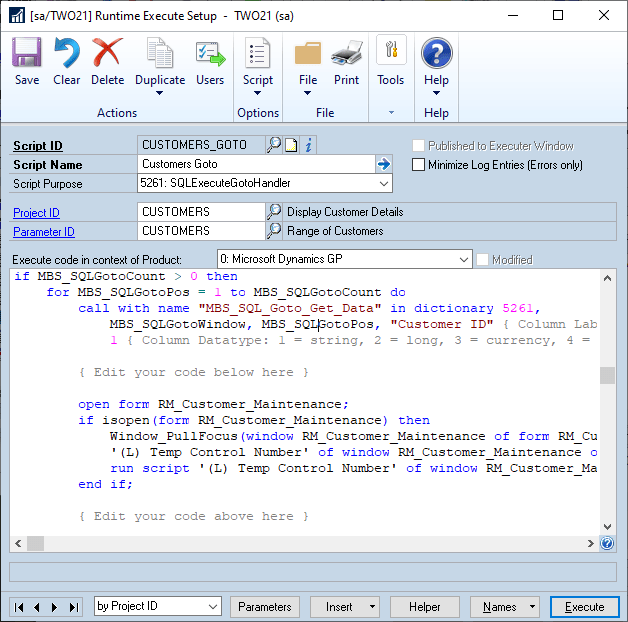Toggle Published to Executer Window checkbox
The width and height of the screenshot is (628, 622).
pyautogui.click(x=418, y=146)
